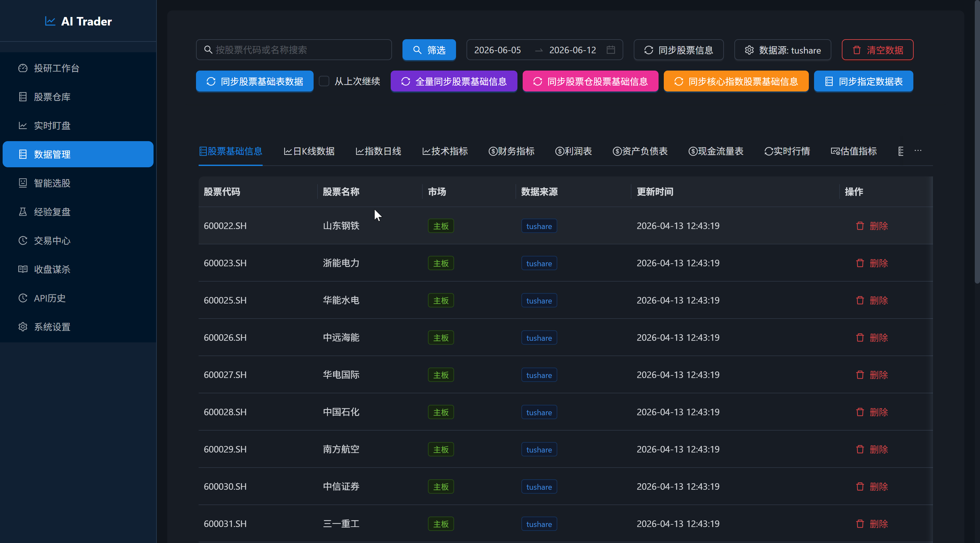This screenshot has width=980, height=543.
Task: Delete row 600027.SH 华电国际
Action: 872,375
